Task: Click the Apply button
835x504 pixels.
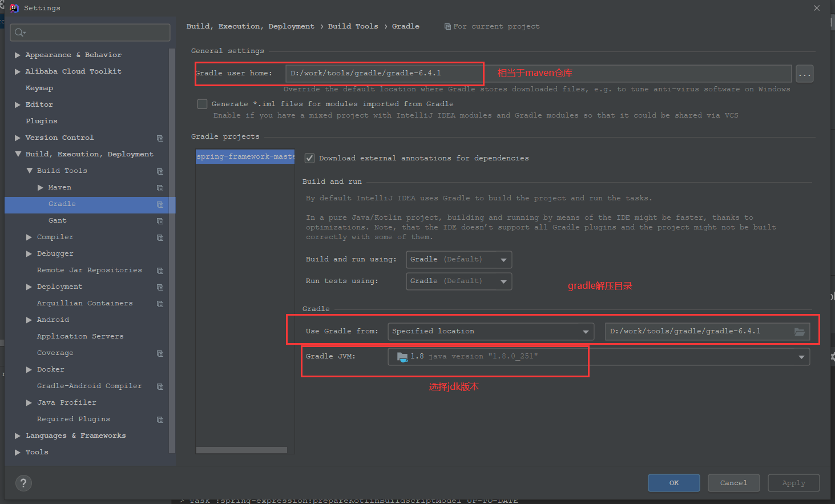Action: 794,483
